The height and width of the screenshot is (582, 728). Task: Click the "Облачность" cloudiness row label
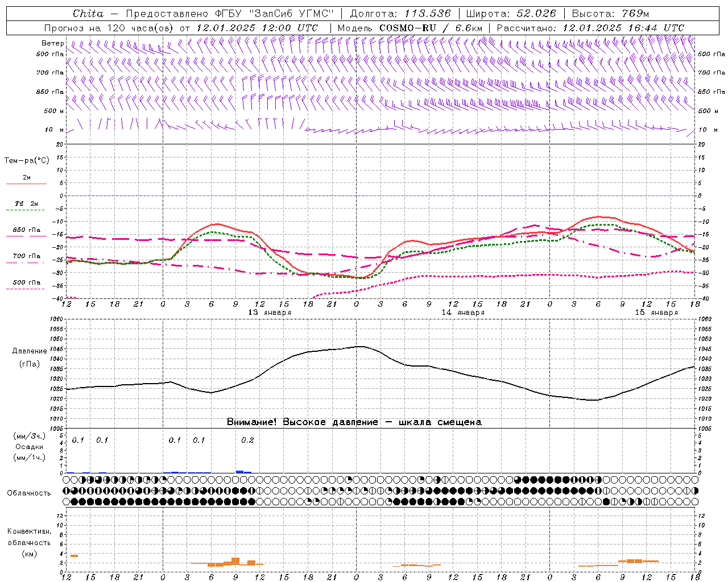click(29, 493)
